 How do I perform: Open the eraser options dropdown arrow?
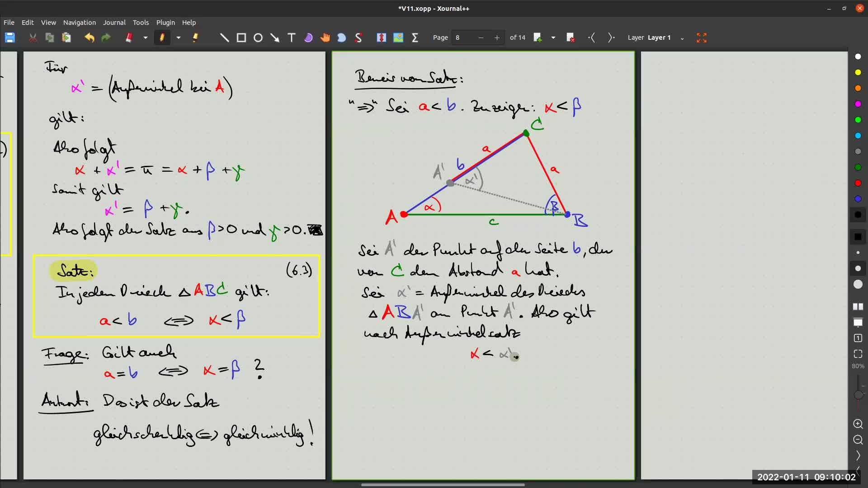click(146, 38)
